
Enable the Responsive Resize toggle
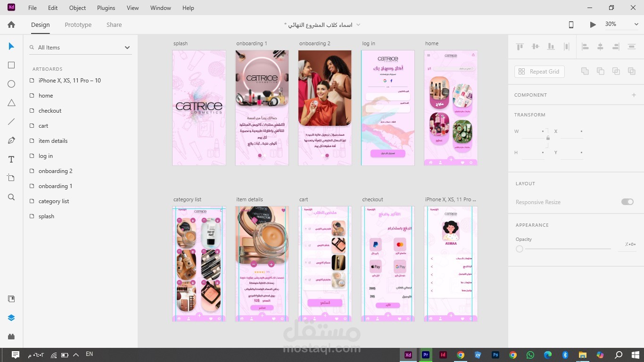[x=627, y=201]
